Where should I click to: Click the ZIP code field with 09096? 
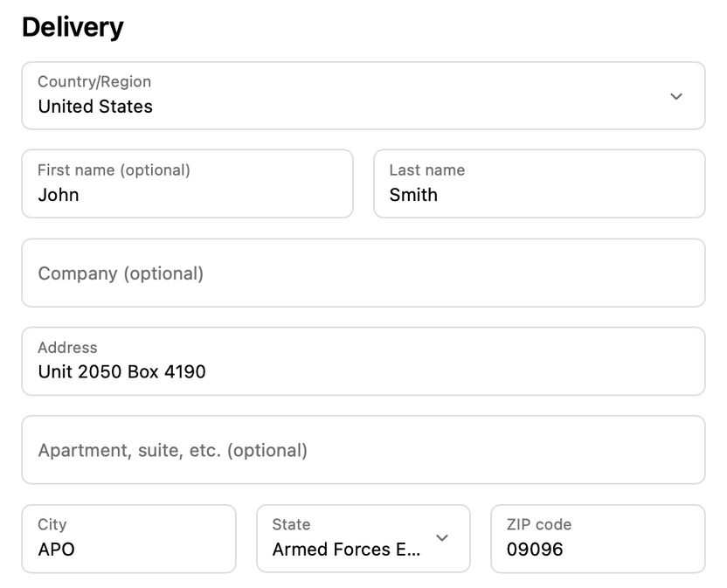point(598,539)
